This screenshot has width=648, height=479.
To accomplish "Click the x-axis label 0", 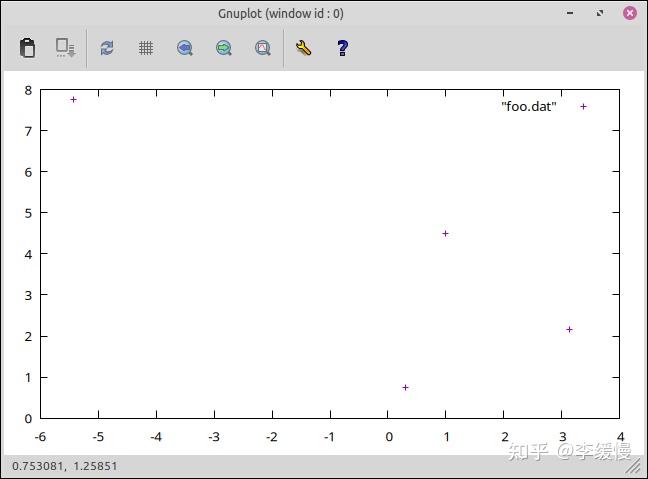I will tap(389, 437).
